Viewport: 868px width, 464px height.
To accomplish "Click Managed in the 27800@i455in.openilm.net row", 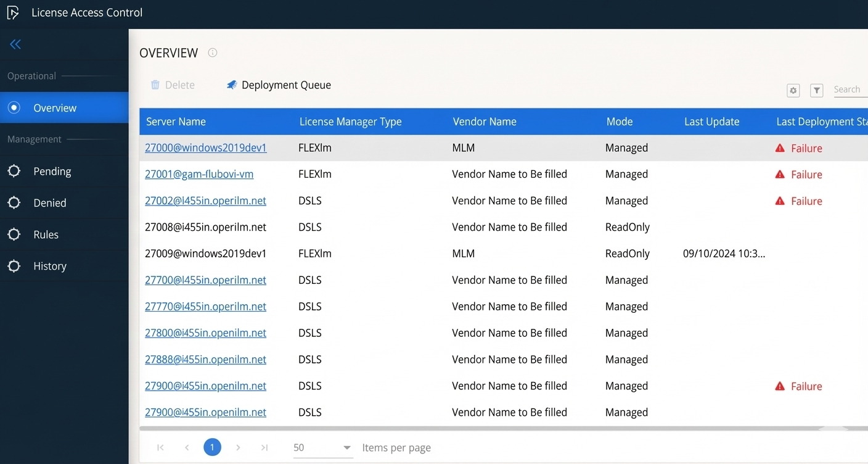I will pyautogui.click(x=626, y=333).
